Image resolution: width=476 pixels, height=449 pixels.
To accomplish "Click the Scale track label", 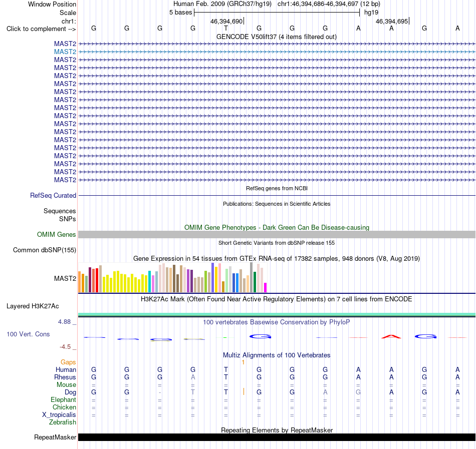I will [68, 13].
